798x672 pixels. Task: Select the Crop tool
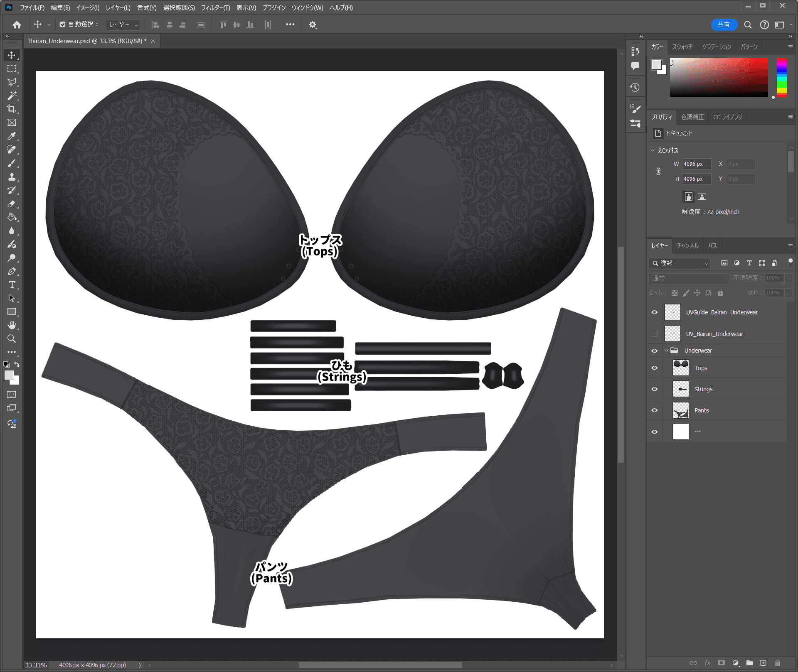(x=12, y=109)
